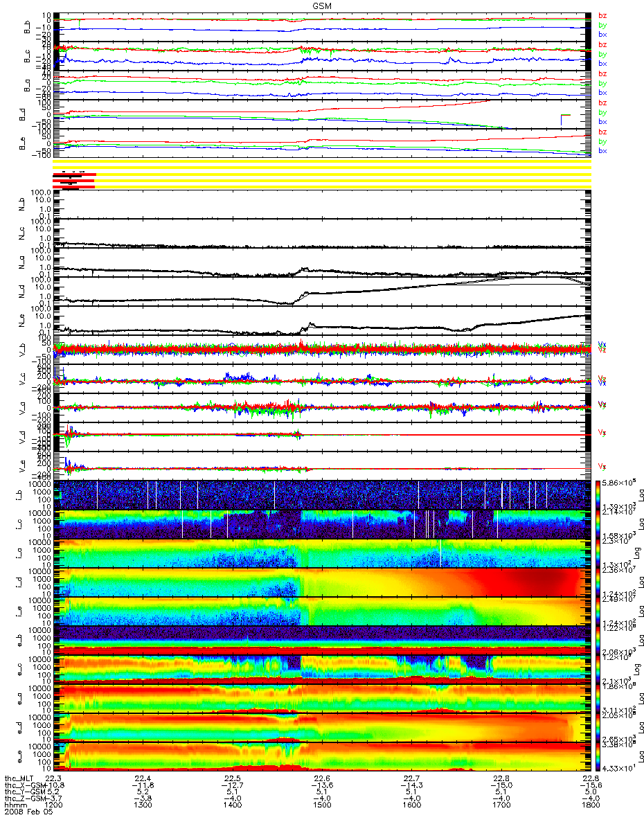The image size is (644, 831).
Task: Click the 22.5 MLT value
Action: [x=233, y=778]
